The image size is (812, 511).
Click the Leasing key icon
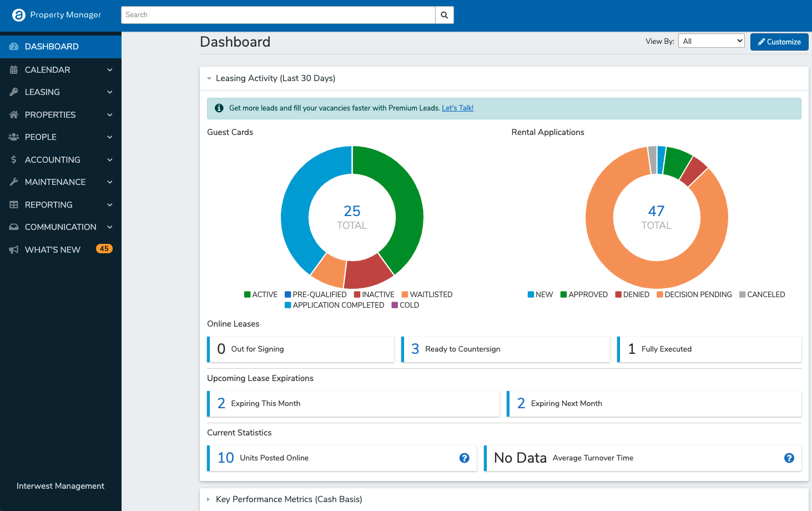click(x=14, y=92)
